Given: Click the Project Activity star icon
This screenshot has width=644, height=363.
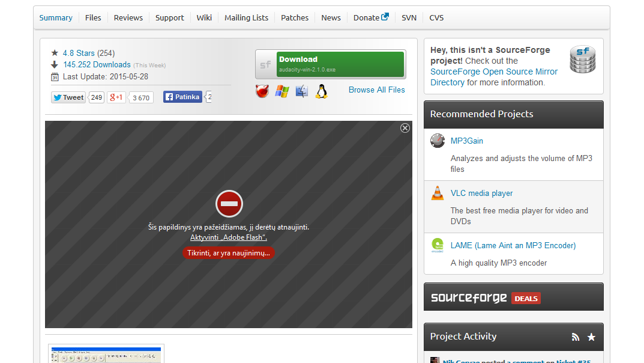Looking at the screenshot, I should (x=591, y=337).
